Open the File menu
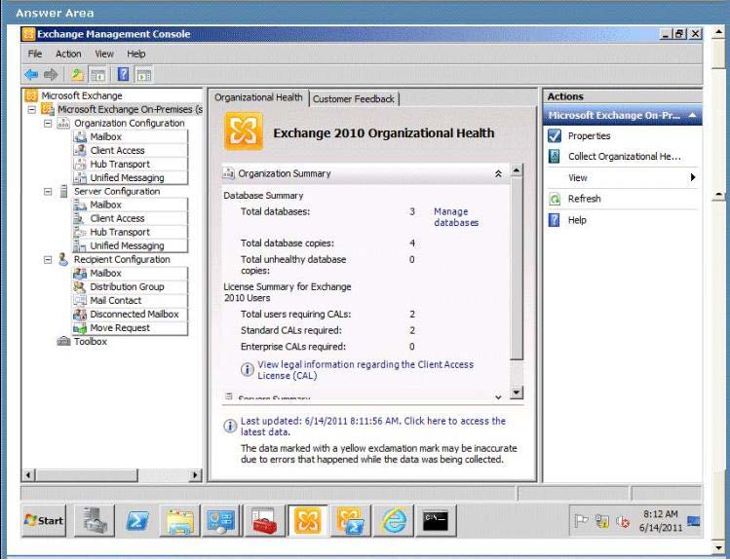The width and height of the screenshot is (730, 560). (35, 54)
